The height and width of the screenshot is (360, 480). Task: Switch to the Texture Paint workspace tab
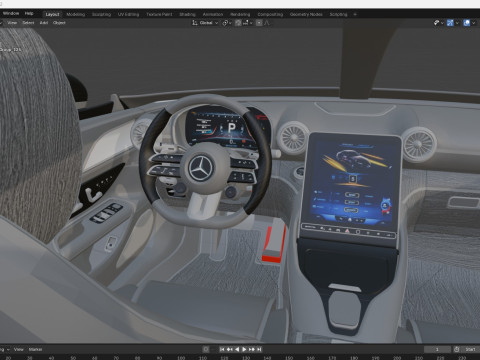click(159, 14)
